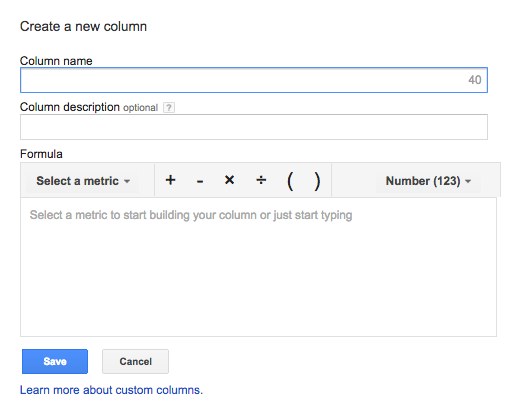Viewport: 515px width, 420px height.
Task: Open the Learn more about custom columns link
Action: (x=111, y=390)
